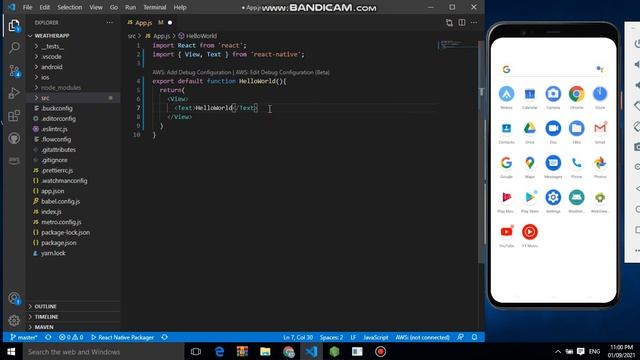This screenshot has height=360, width=640.
Task: Open the Explorer view in activity bar
Action: tap(14, 26)
